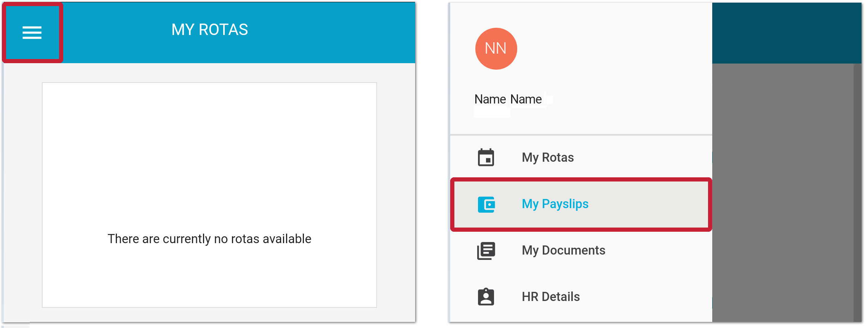Click the scrollbar strip beside grey overlay
Screen dimensions: 868x328
click(x=857, y=190)
